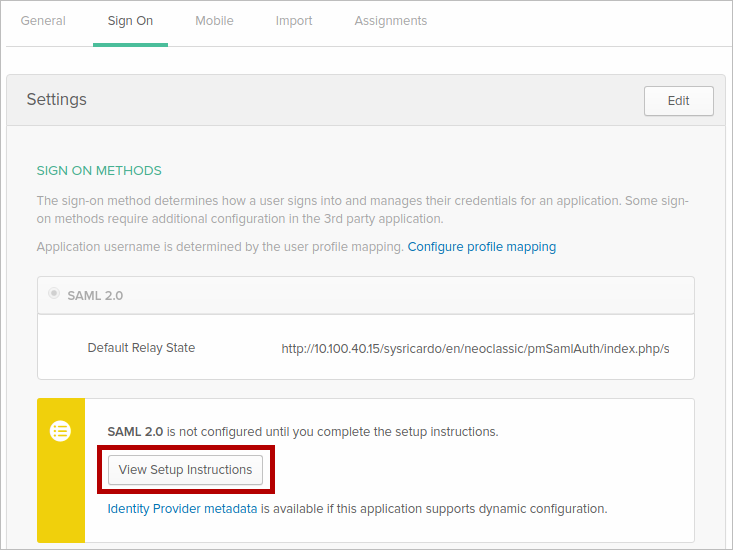This screenshot has height=550, width=733.
Task: Click the yellow list icon in the notice
Action: (61, 431)
